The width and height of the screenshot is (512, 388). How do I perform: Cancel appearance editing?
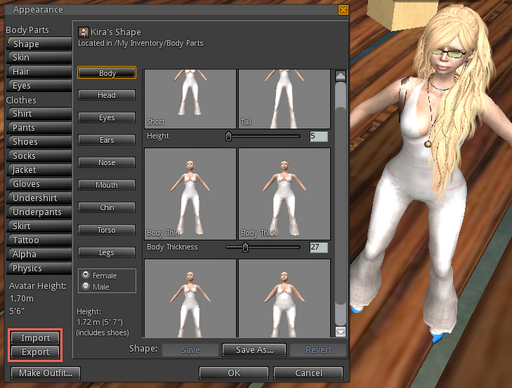[308, 373]
